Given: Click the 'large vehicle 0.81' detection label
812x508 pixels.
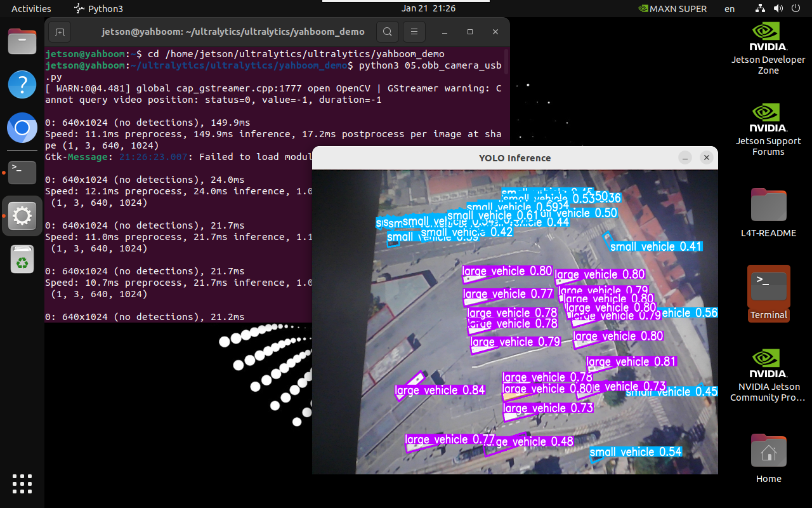Looking at the screenshot, I should coord(631,362).
